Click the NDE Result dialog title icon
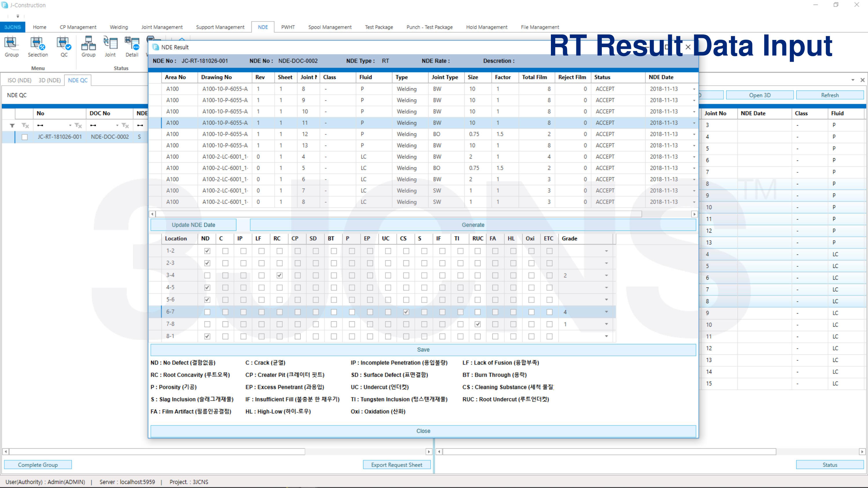The height and width of the screenshot is (488, 868). 156,47
